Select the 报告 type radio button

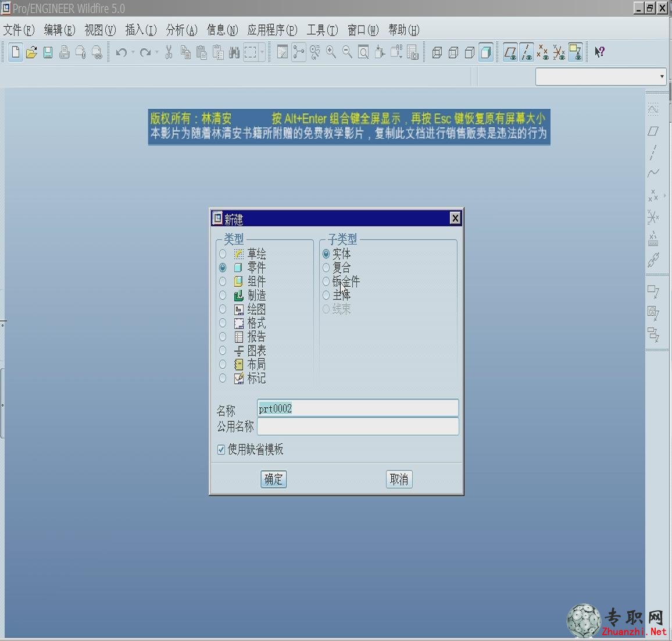(x=223, y=337)
